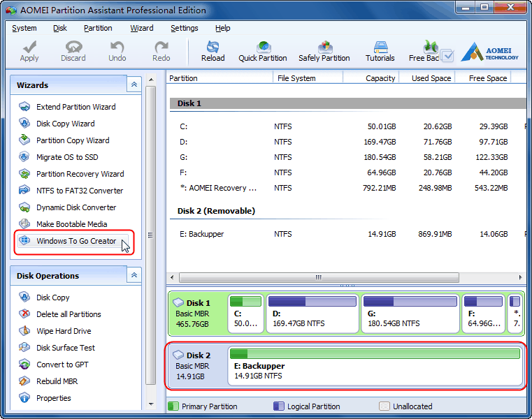
Task: Sort by Used Space column header
Action: [427, 78]
